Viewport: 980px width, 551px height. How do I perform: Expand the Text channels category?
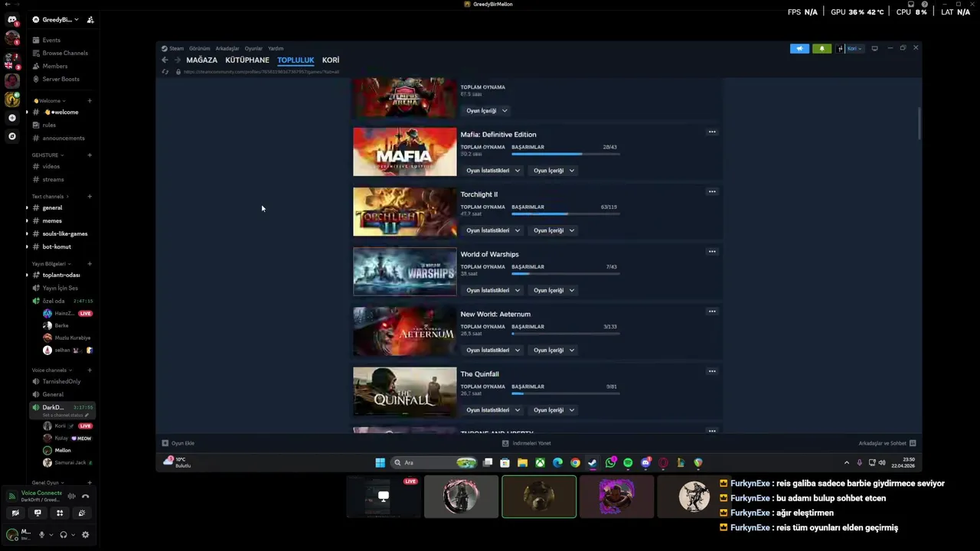(51, 197)
